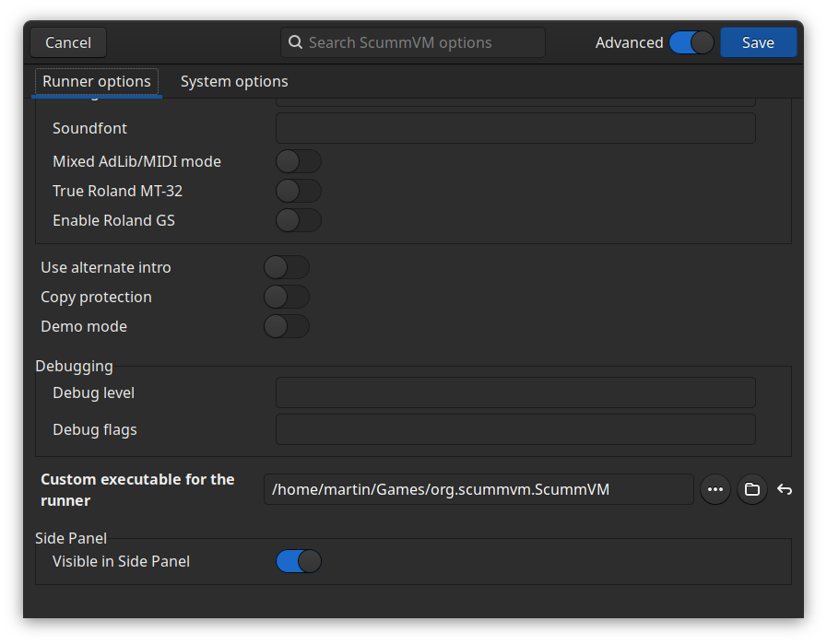Click into the Soundfont text field
The width and height of the screenshot is (827, 644).
515,128
